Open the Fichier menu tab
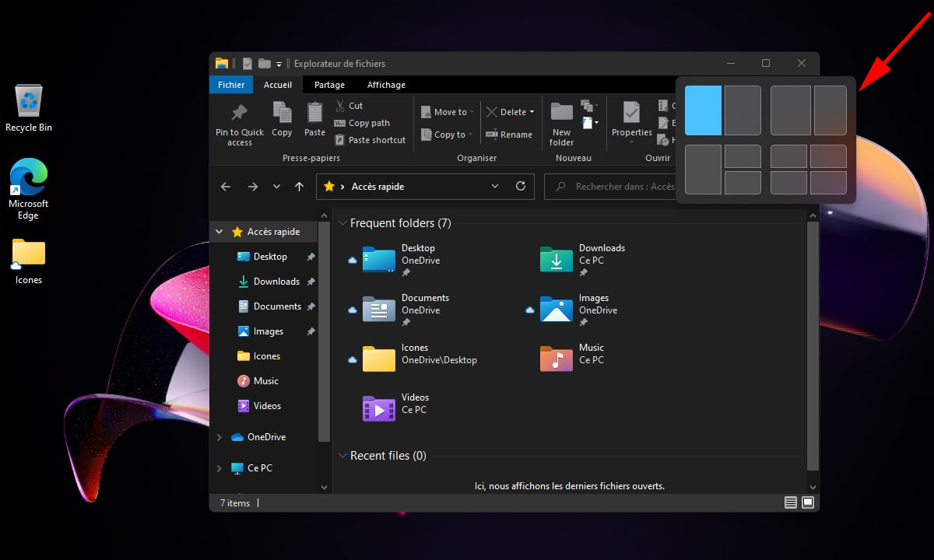Image resolution: width=934 pixels, height=560 pixels. pos(231,85)
